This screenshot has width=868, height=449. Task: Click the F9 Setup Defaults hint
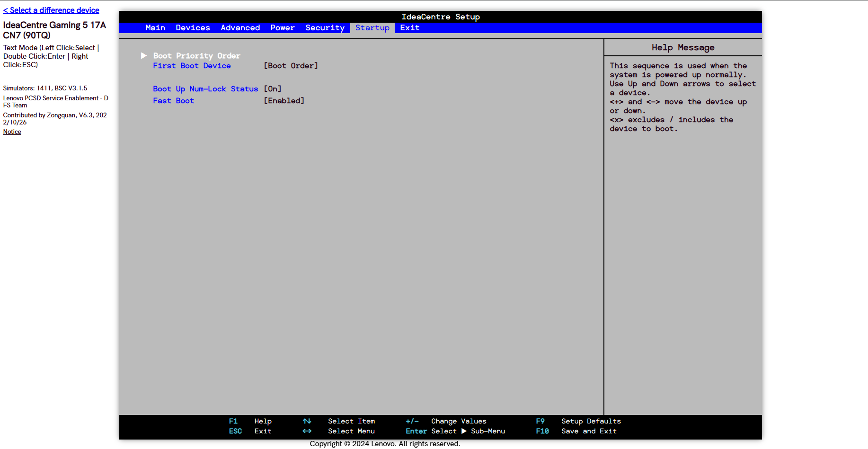click(578, 421)
